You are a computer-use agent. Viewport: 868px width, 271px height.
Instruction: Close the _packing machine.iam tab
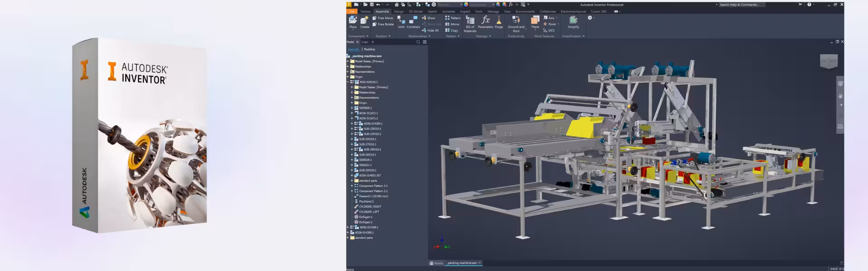[480, 263]
